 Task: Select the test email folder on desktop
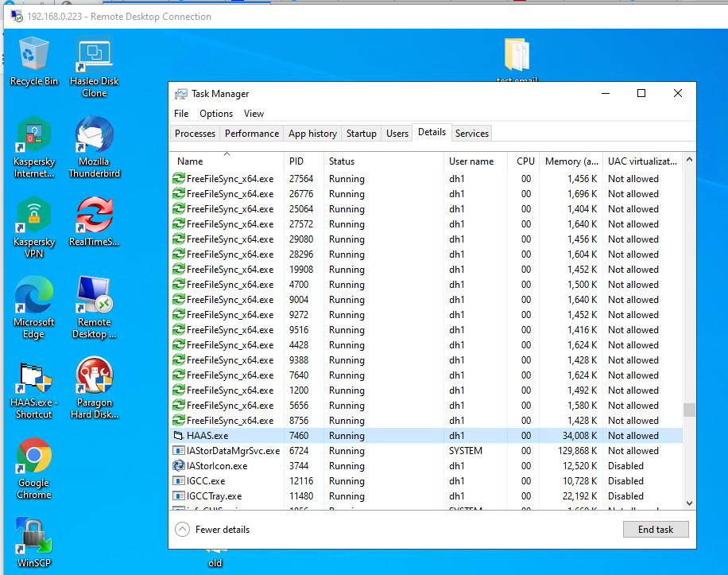517,60
